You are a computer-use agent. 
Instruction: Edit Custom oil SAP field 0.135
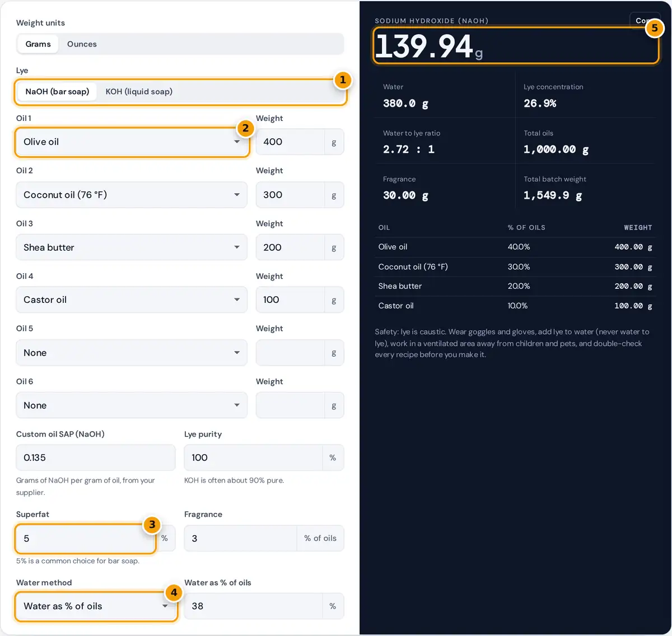[96, 458]
